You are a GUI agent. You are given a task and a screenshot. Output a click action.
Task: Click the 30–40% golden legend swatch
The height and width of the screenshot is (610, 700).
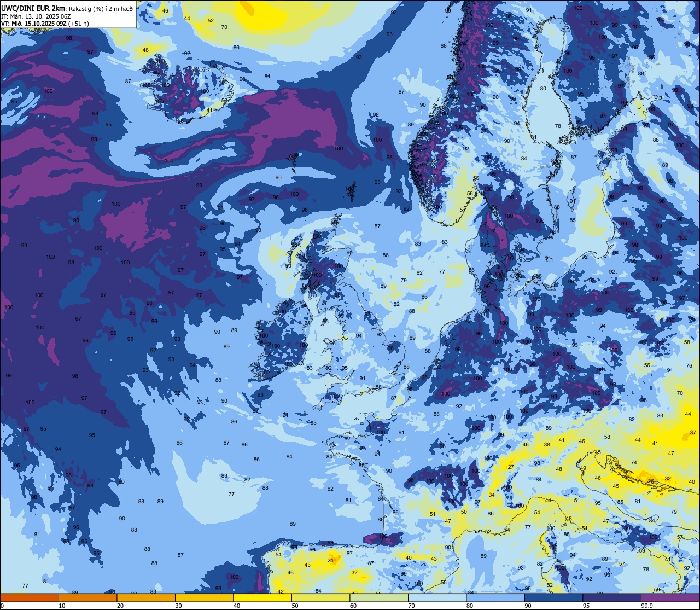click(x=204, y=597)
